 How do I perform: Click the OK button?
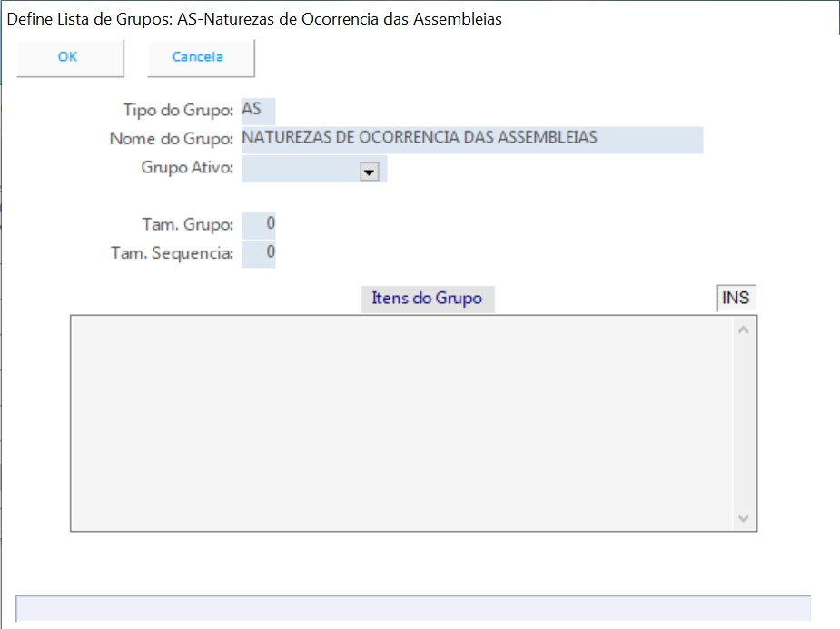click(x=69, y=57)
